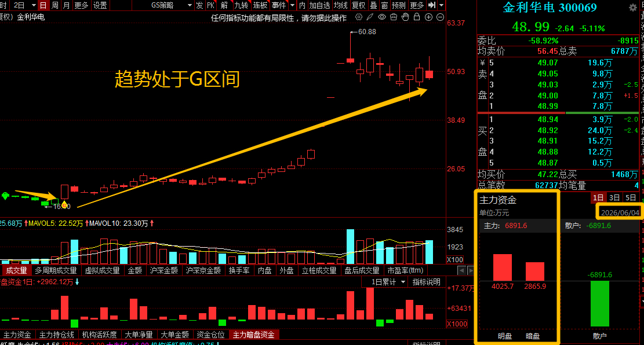Open 设置 settings in toolbar

click(x=100, y=5)
